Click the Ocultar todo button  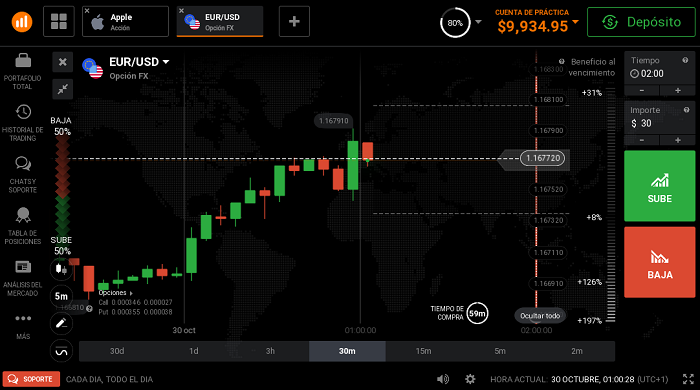(x=540, y=316)
